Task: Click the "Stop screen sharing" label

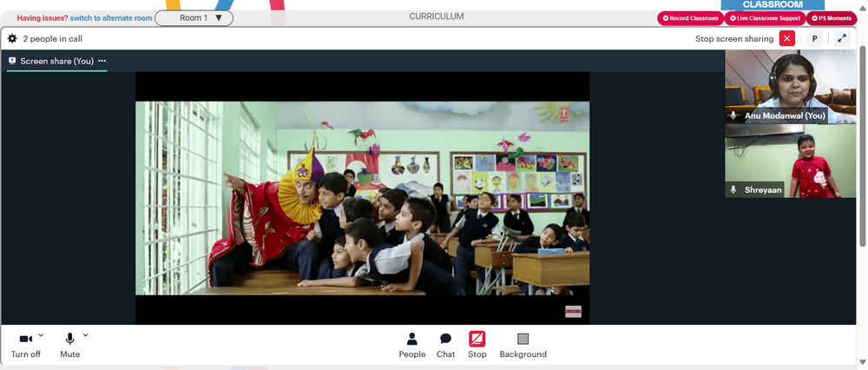Action: 734,39
